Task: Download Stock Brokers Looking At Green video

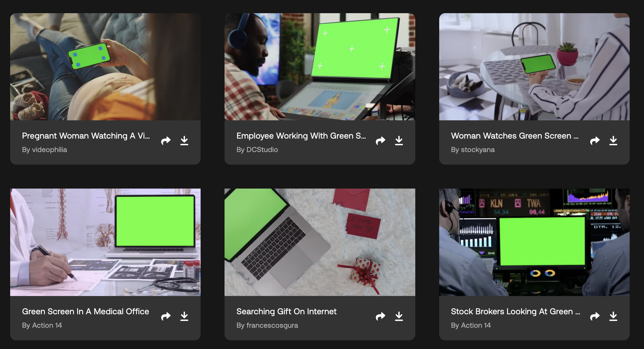Action: [x=613, y=316]
